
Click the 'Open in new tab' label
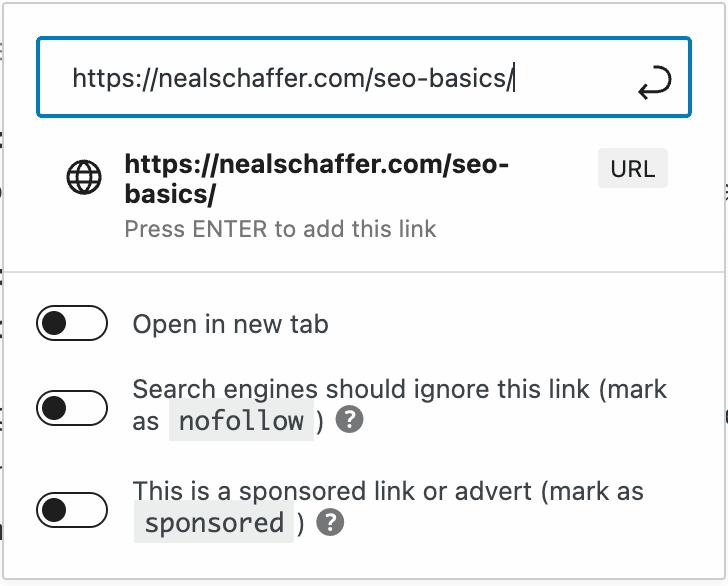point(230,324)
